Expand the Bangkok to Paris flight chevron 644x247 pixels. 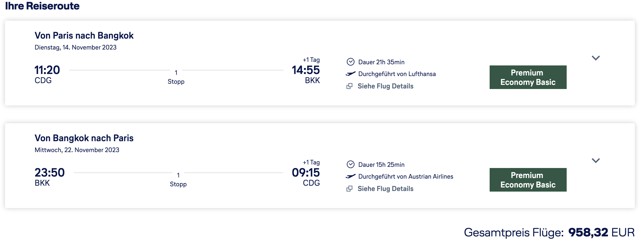596,161
